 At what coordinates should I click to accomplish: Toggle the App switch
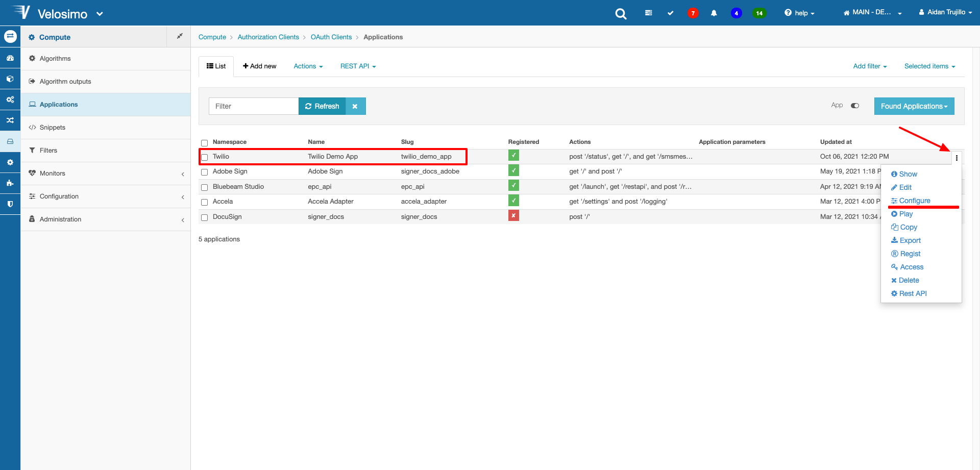point(855,106)
